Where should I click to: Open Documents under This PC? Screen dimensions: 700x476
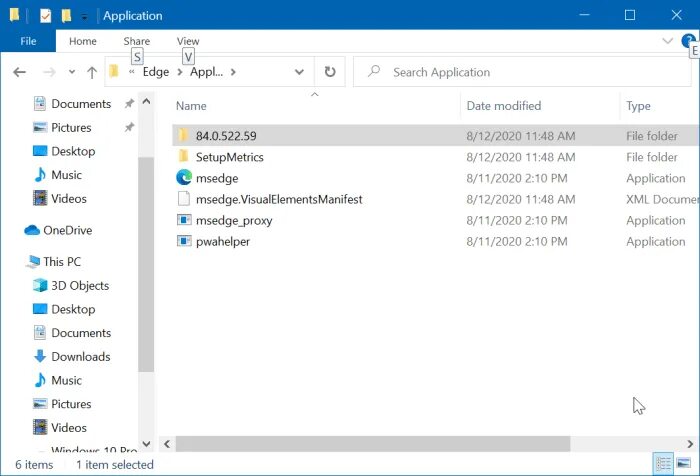(80, 333)
